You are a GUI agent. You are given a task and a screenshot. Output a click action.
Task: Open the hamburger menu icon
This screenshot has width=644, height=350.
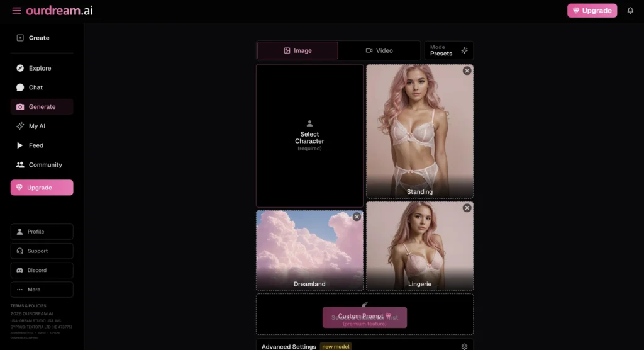[16, 11]
